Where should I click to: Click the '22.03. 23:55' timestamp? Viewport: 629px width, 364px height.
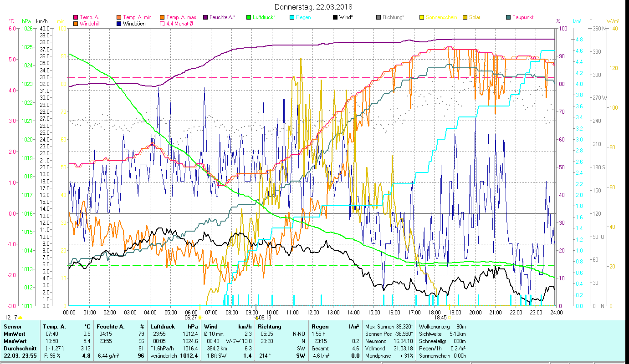(x=20, y=356)
